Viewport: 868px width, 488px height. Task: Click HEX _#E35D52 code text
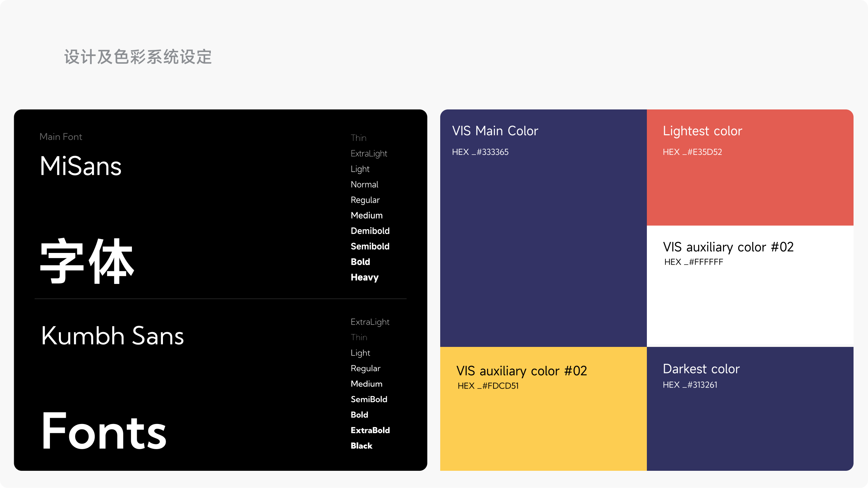pos(692,152)
